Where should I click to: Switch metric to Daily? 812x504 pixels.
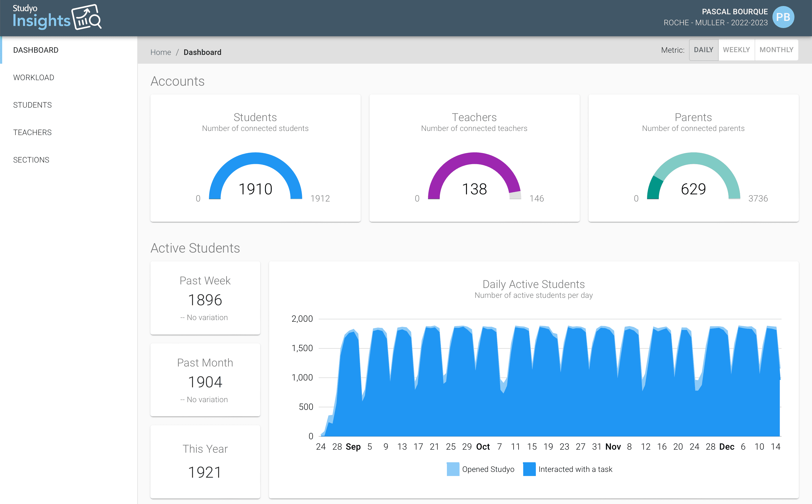point(703,50)
